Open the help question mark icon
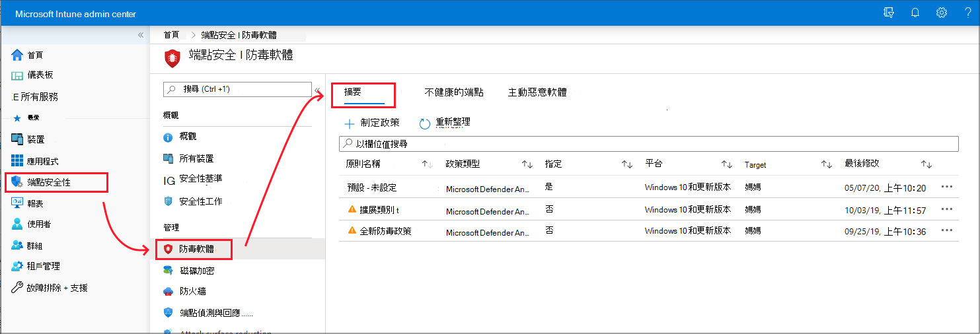980x334 pixels. click(x=967, y=13)
